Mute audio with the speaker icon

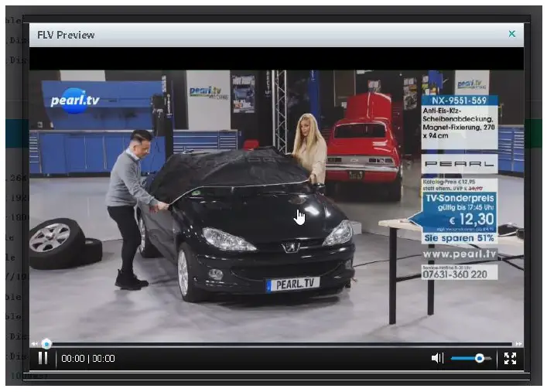tap(437, 358)
